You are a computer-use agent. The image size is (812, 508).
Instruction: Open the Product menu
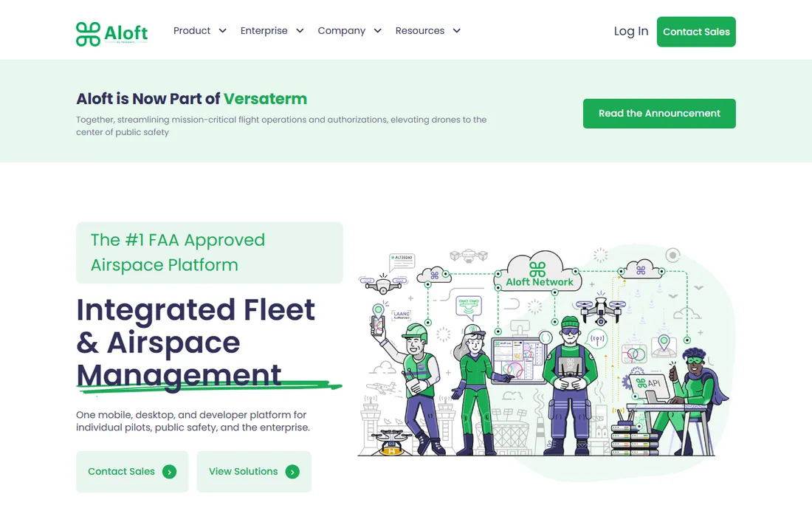pyautogui.click(x=192, y=30)
